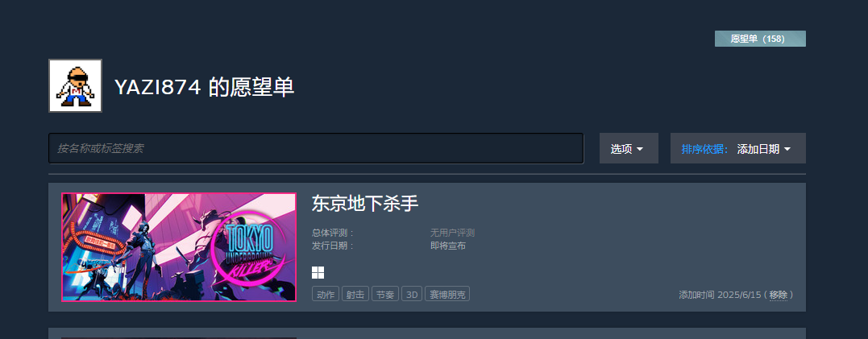
Task: Click the Windows platform icon
Action: [x=318, y=272]
